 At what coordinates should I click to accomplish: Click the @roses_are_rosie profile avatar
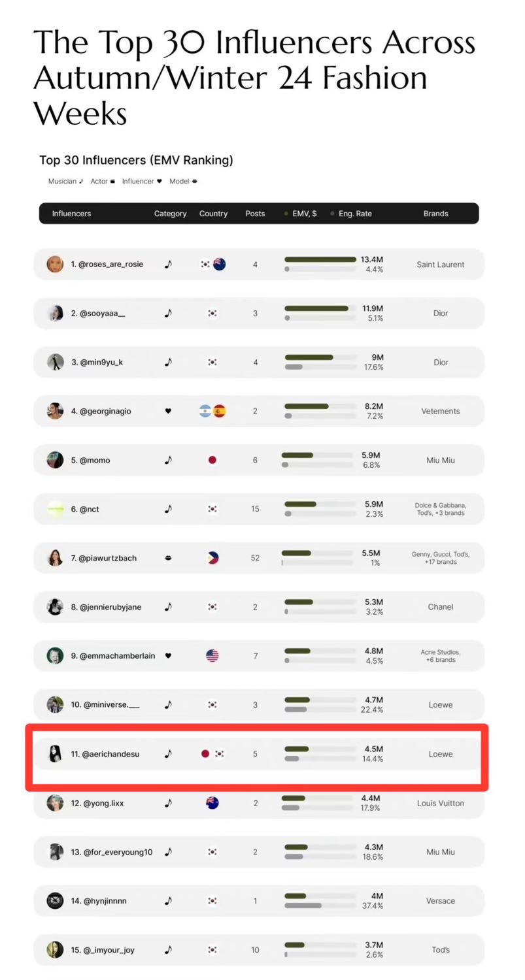click(55, 265)
